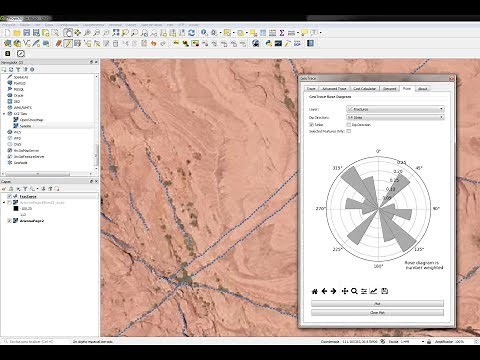Viewport: 480px width, 360px height.
Task: Click the Zoom Full extent icon
Action: (116, 33)
